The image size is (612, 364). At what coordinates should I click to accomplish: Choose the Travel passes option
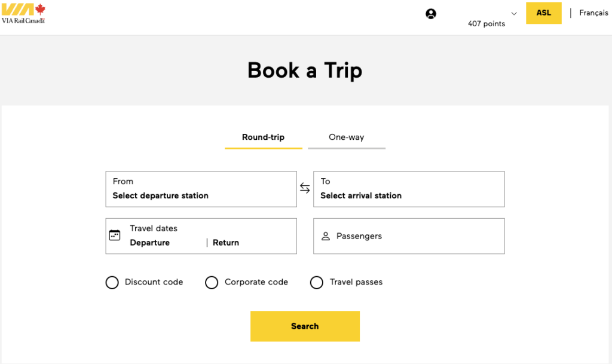coord(317,282)
